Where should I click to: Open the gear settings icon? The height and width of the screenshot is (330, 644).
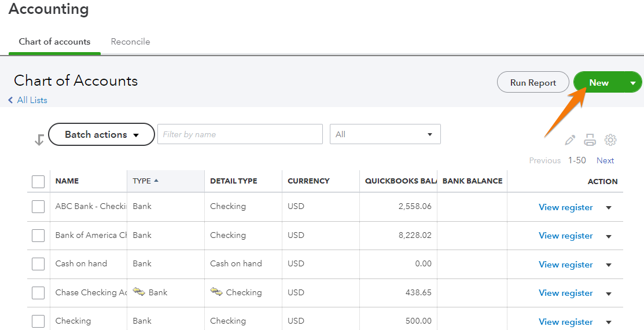[610, 140]
